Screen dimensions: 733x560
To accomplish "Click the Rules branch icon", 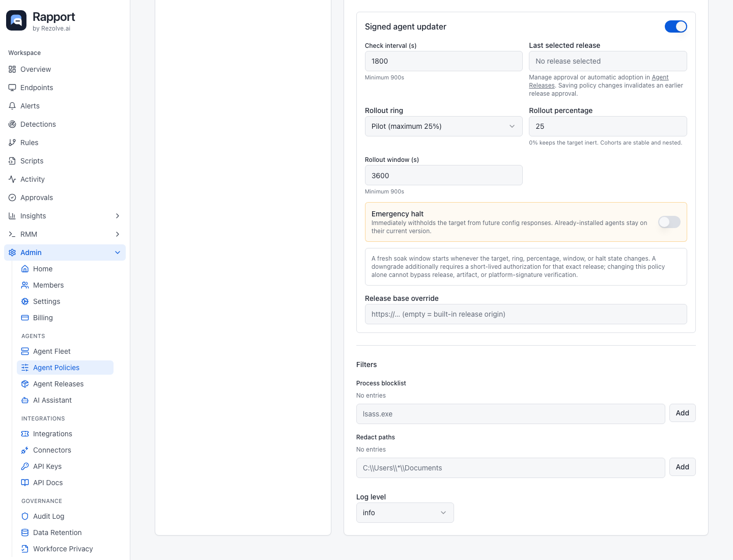I will (x=12, y=143).
